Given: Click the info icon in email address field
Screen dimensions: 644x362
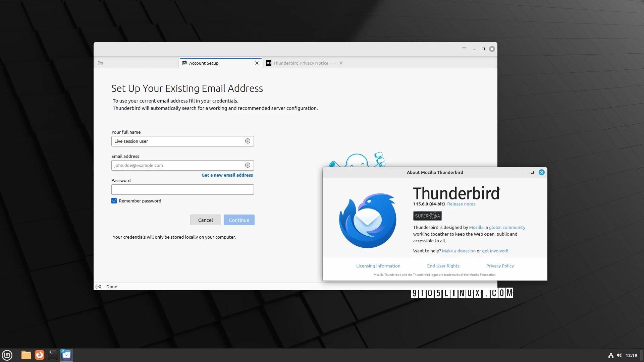Looking at the screenshot, I should pos(248,165).
